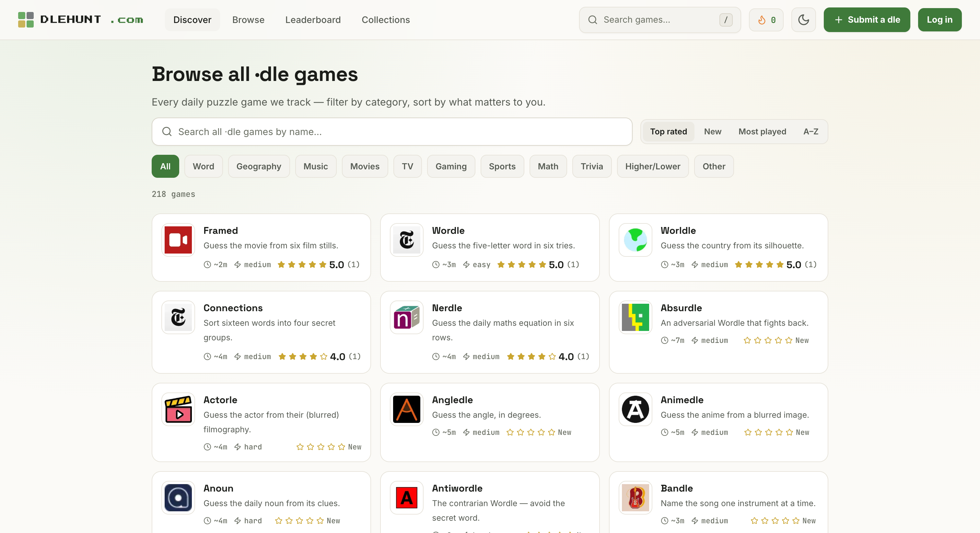Open the streak flame counter

coord(766,19)
